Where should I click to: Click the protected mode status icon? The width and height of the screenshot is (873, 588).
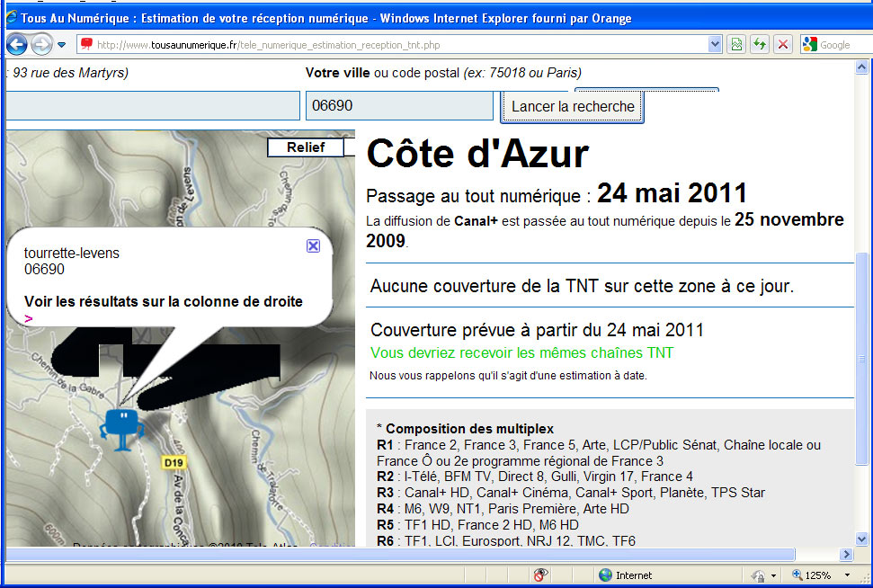[x=758, y=575]
